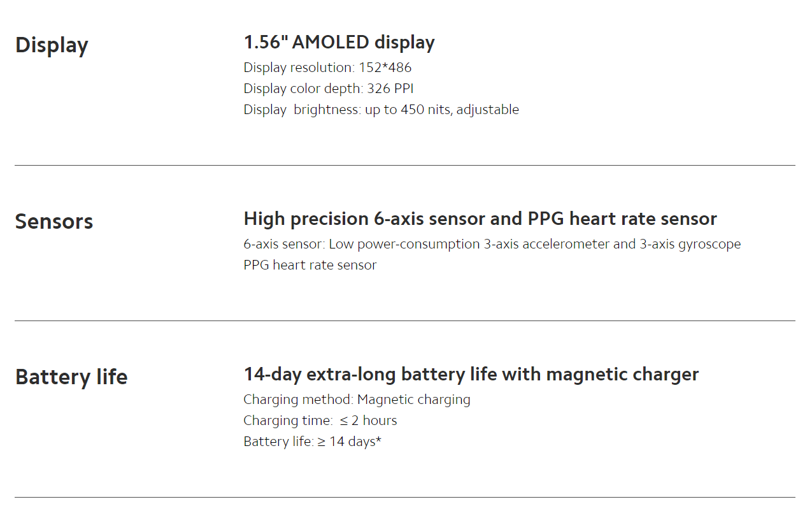Click the Charging method: Magnetic charging text
The height and width of the screenshot is (511, 812).
[x=357, y=399]
